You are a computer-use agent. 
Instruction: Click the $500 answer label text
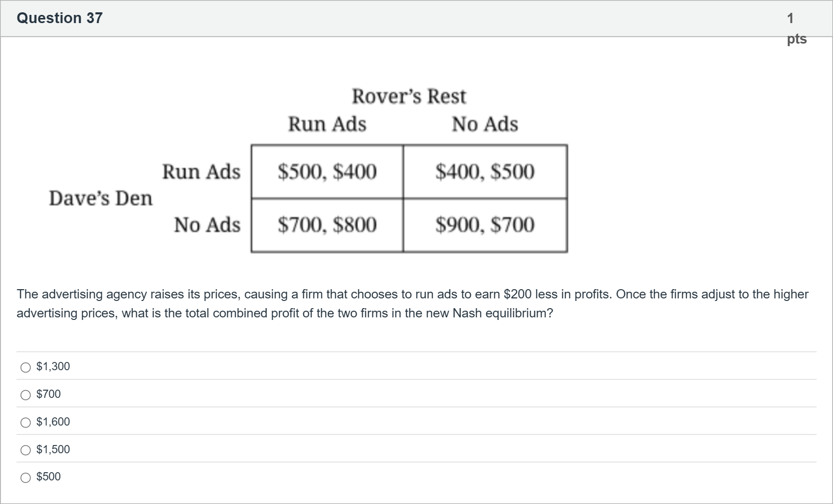(x=48, y=476)
